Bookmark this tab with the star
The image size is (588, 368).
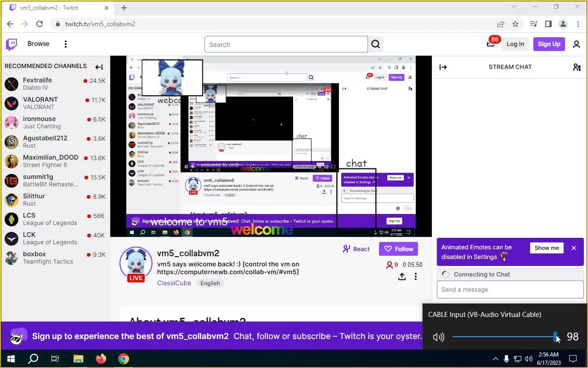coord(515,24)
